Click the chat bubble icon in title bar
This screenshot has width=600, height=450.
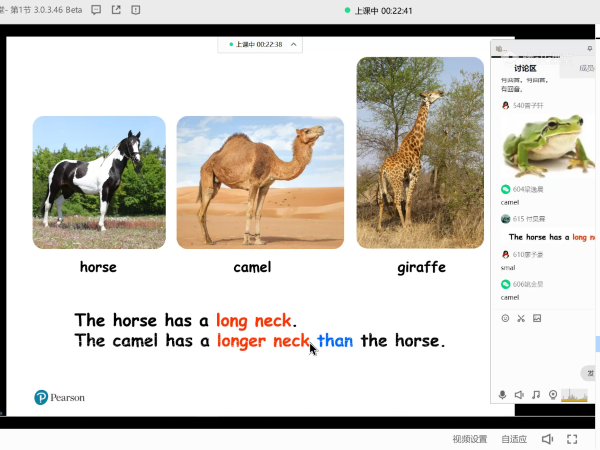96,10
